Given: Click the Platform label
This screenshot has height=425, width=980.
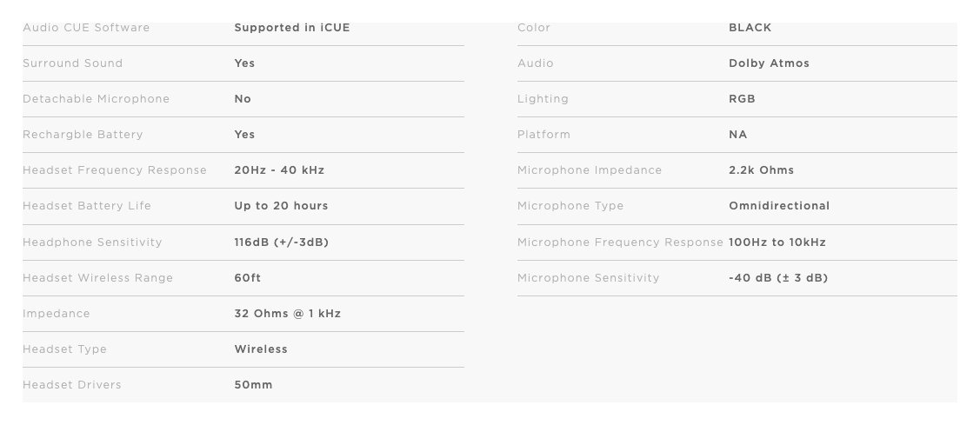Looking at the screenshot, I should click(543, 135).
